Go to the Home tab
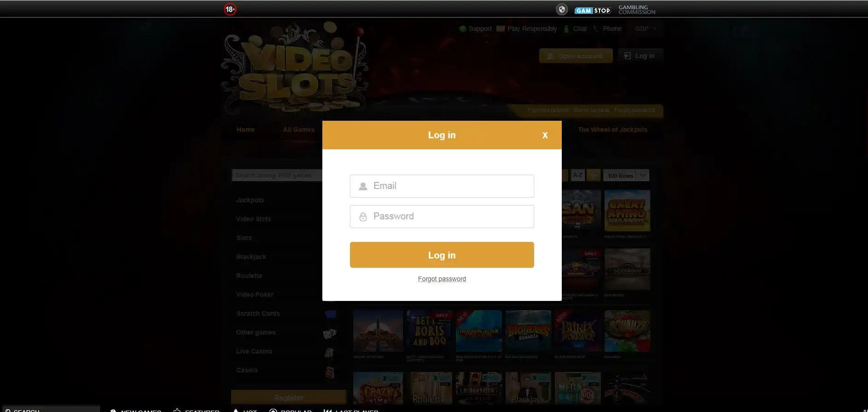This screenshot has height=412, width=868. pos(245,129)
